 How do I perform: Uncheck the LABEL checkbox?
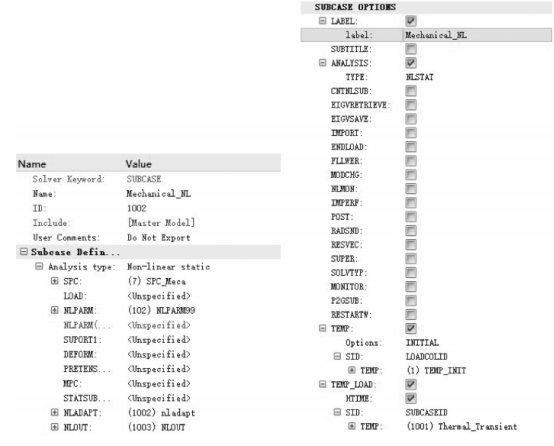(411, 21)
